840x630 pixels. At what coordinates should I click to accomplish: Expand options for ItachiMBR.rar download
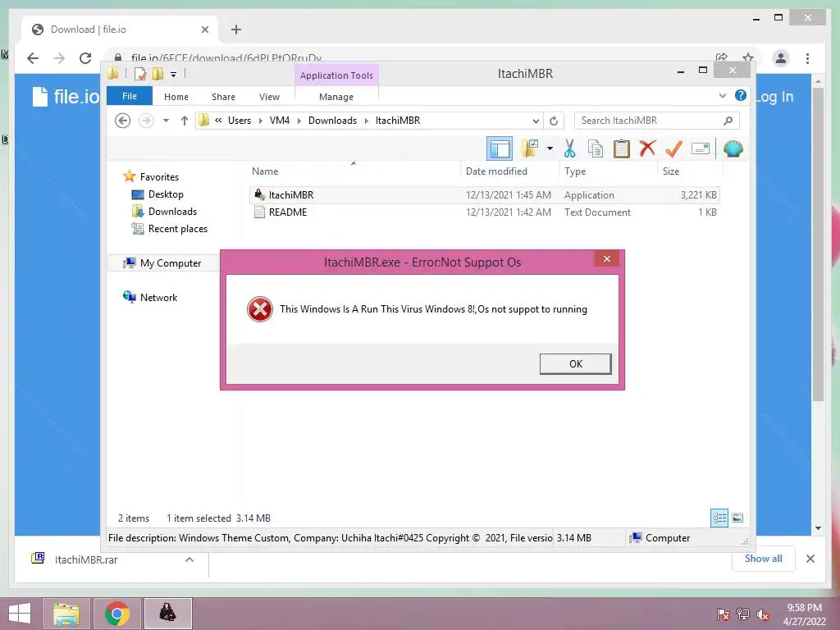pyautogui.click(x=189, y=559)
